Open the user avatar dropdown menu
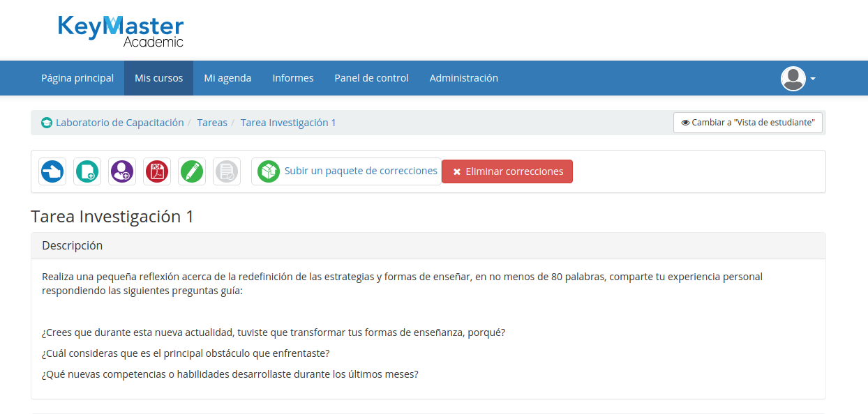 coord(793,79)
